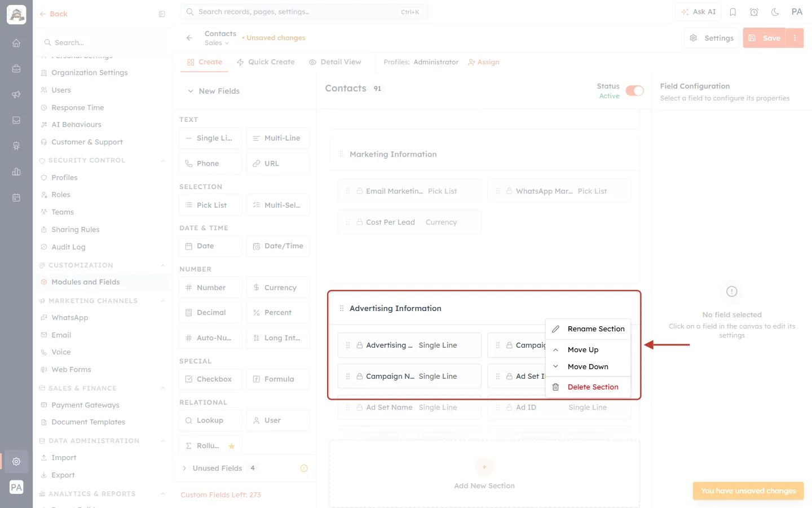Open the bar chart reports icon in left rail
The image size is (812, 508).
point(16,172)
